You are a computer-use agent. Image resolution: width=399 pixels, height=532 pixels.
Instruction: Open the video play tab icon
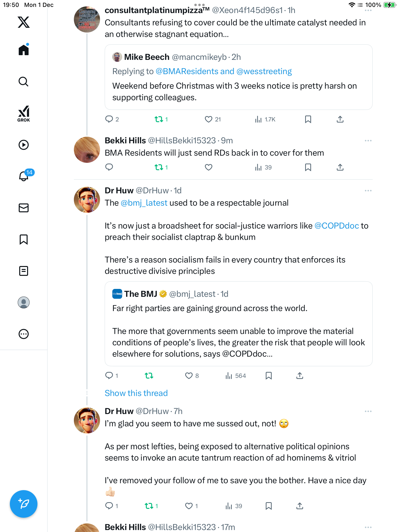point(24,145)
